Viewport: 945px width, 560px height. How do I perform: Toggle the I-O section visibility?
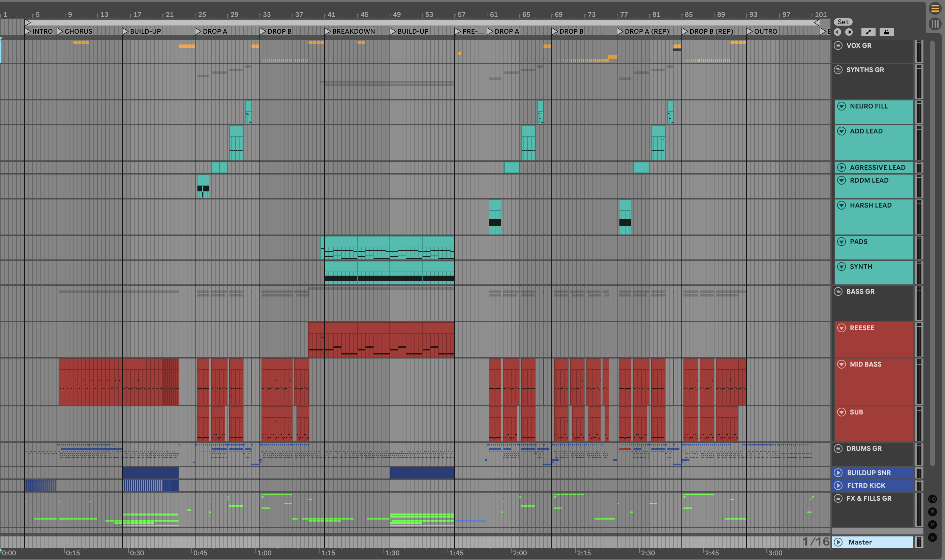[x=932, y=499]
